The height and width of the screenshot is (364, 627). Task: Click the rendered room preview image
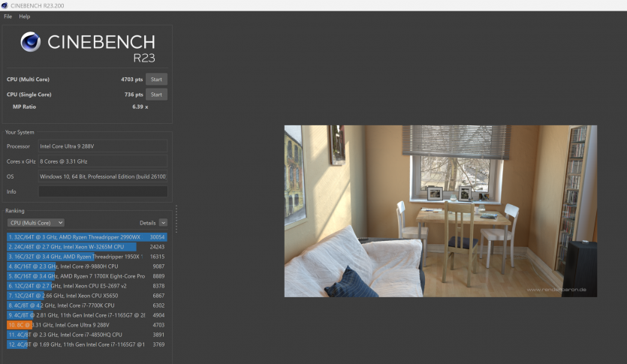pos(440,211)
